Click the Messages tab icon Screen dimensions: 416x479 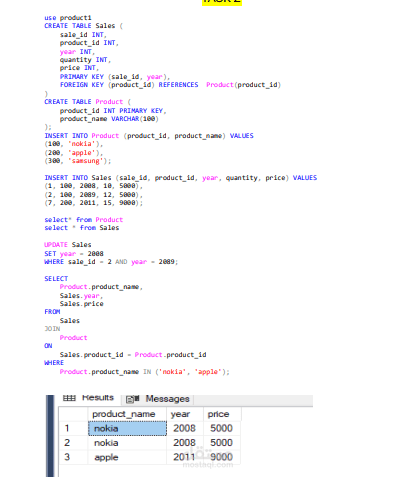132,399
